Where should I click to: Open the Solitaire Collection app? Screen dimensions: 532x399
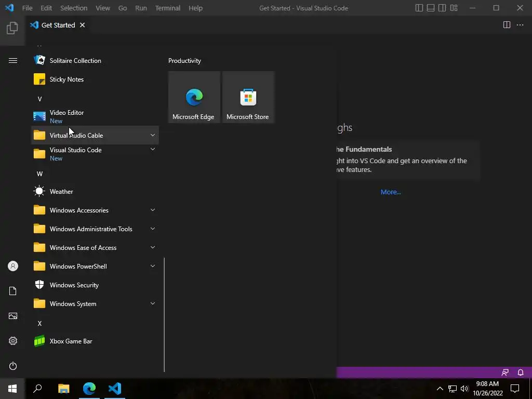pos(95,60)
